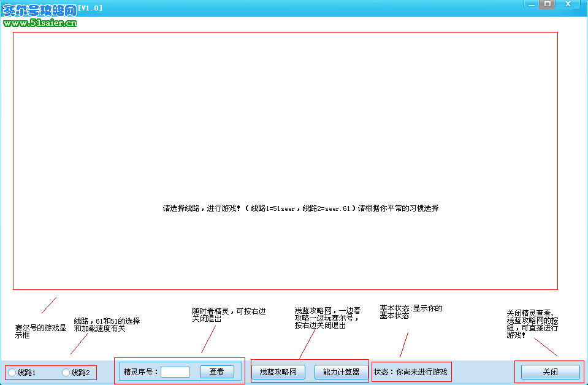
Task: Launch the 能力计算器 button
Action: click(x=341, y=372)
